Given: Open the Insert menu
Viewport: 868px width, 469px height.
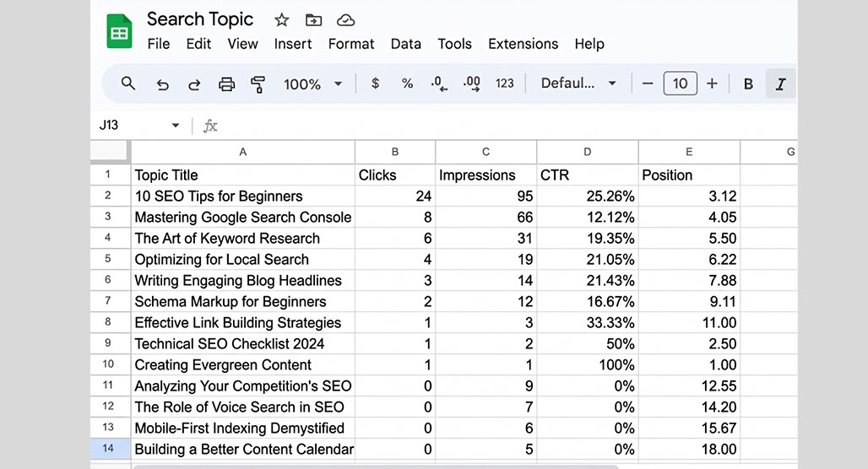Looking at the screenshot, I should pyautogui.click(x=293, y=44).
